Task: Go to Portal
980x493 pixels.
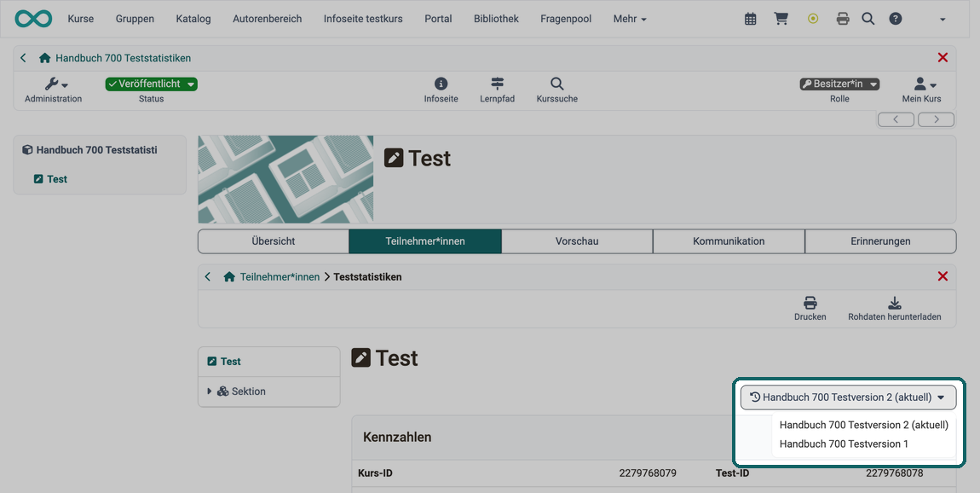Action: coord(438,19)
